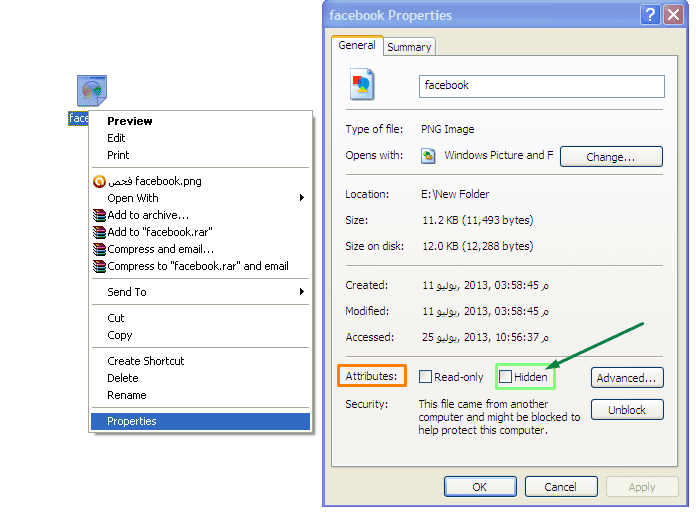Switch to the Summary tab

click(409, 47)
